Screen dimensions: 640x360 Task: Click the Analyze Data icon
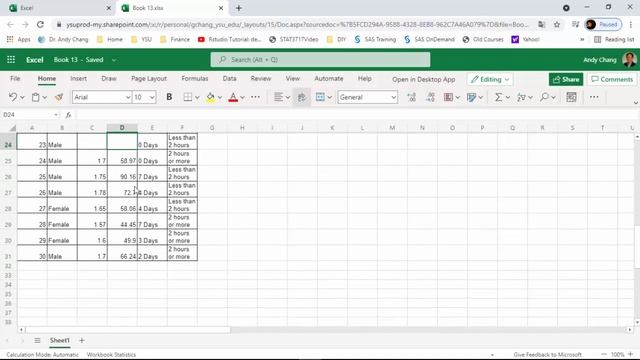pos(571,97)
